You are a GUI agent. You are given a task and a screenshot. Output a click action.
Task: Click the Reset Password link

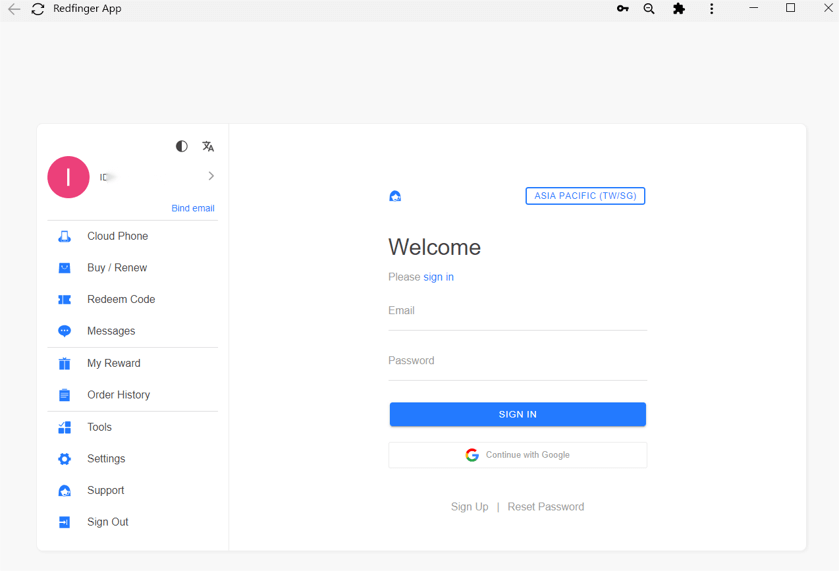[546, 507]
